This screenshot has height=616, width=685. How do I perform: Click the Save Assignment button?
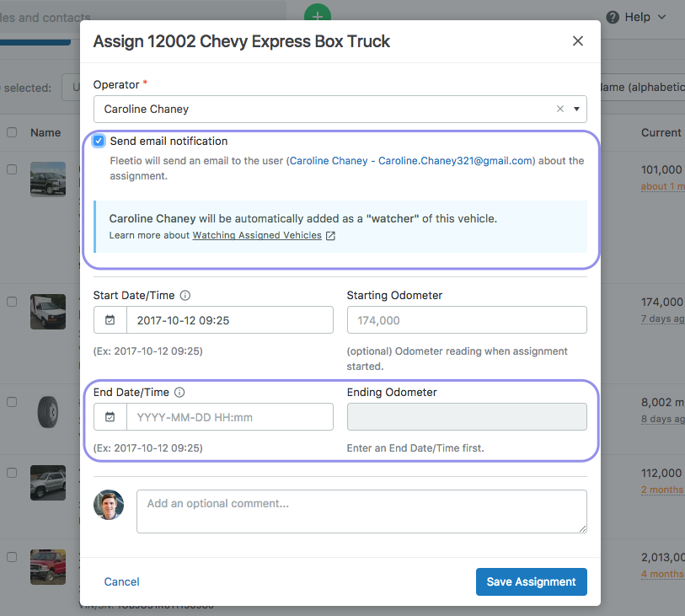pos(531,581)
